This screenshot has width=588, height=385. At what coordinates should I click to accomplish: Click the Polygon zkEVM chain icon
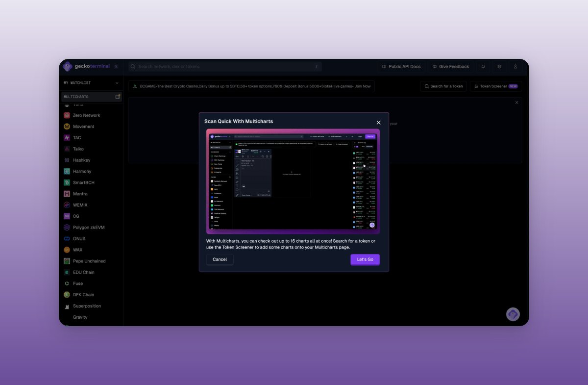[67, 228]
